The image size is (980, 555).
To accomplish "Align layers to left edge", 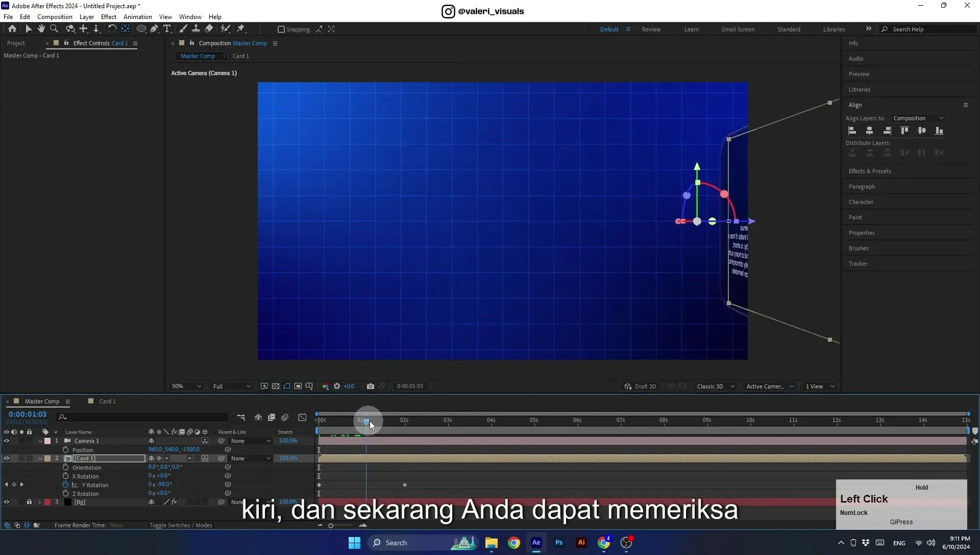I will coord(852,131).
